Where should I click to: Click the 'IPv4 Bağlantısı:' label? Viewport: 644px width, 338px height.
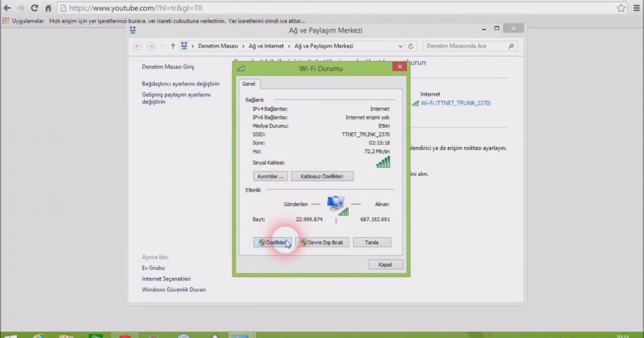(270, 109)
